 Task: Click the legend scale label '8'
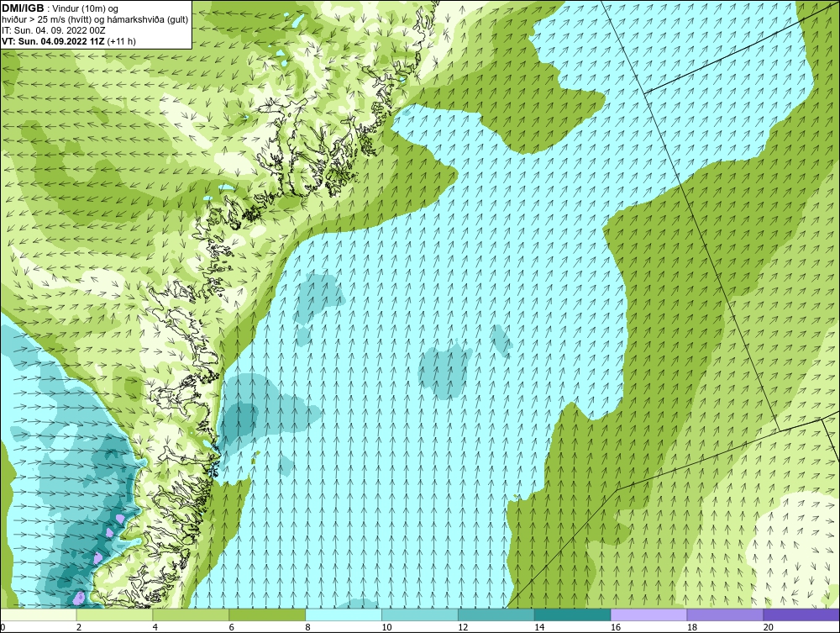[x=307, y=627]
